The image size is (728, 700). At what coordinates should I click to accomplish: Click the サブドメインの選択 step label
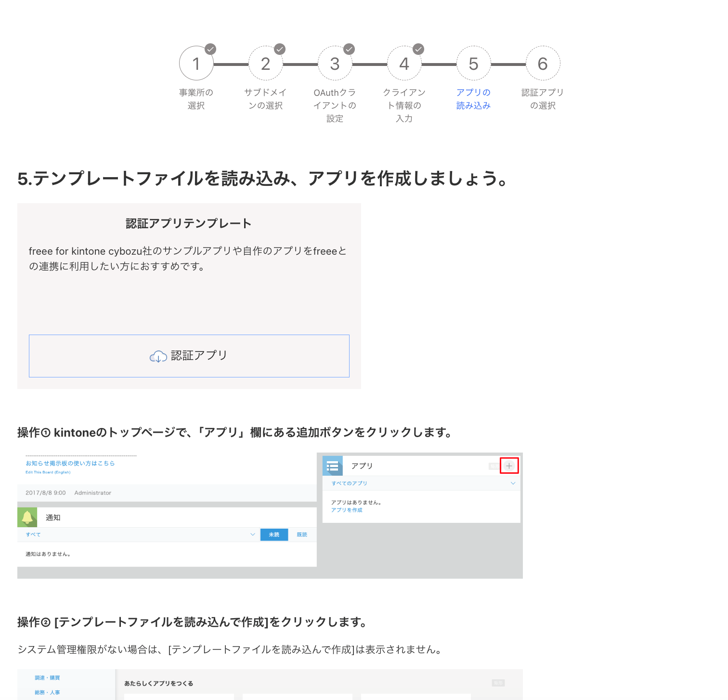266,99
